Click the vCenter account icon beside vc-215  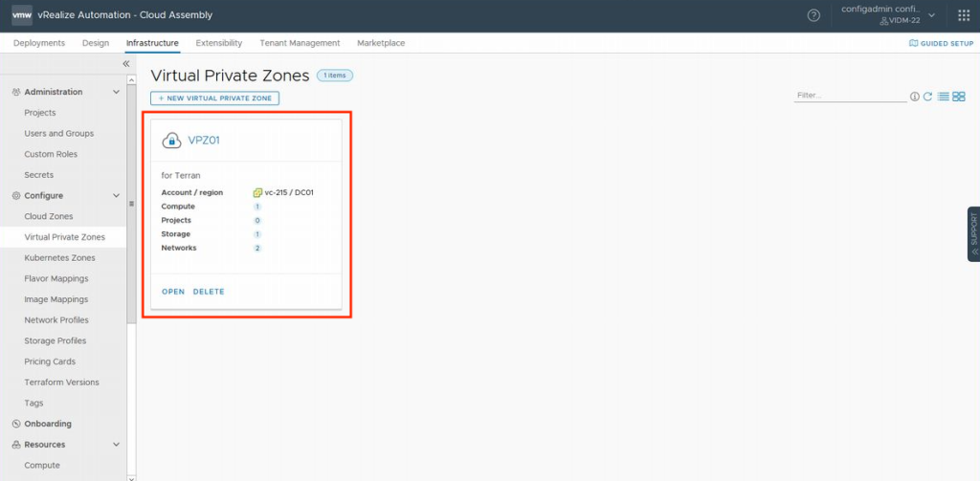tap(257, 192)
